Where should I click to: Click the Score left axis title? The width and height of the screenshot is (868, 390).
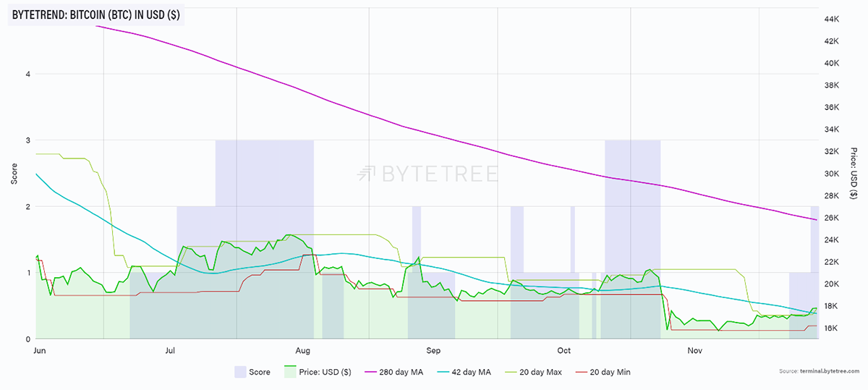(14, 173)
